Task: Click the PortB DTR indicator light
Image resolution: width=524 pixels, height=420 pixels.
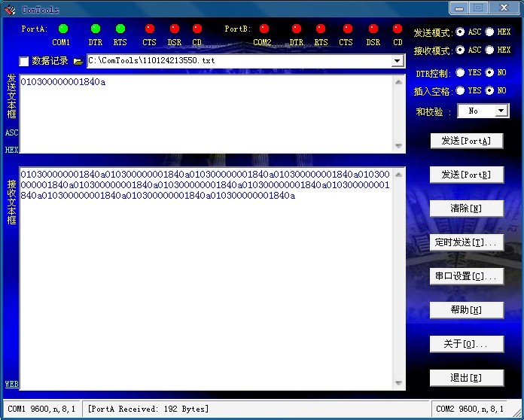Action: point(297,29)
